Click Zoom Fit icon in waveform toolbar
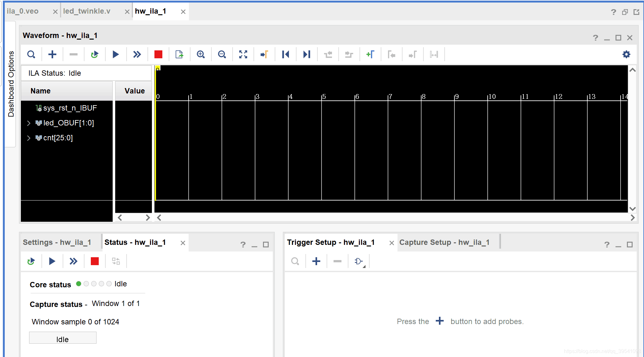Image resolution: width=644 pixels, height=357 pixels. coord(243,54)
